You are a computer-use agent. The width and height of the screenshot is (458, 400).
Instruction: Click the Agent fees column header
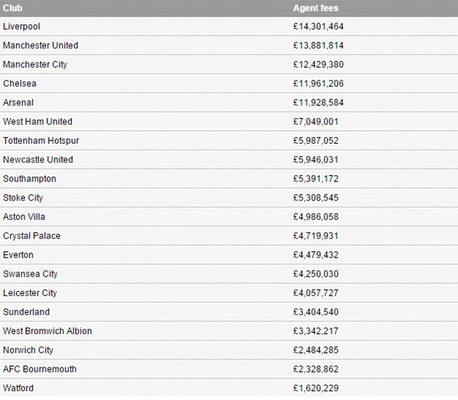click(316, 8)
